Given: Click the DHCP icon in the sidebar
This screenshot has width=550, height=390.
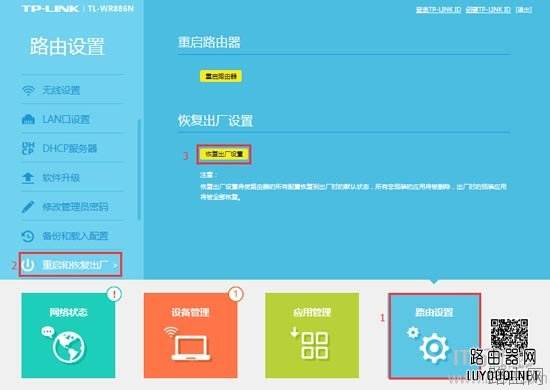Looking at the screenshot, I should point(28,148).
